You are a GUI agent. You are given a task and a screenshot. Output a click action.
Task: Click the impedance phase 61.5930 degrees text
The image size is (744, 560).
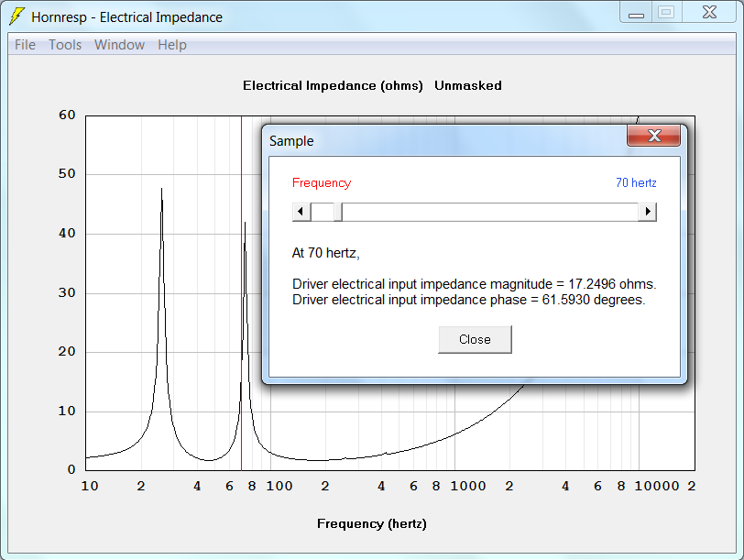(469, 300)
